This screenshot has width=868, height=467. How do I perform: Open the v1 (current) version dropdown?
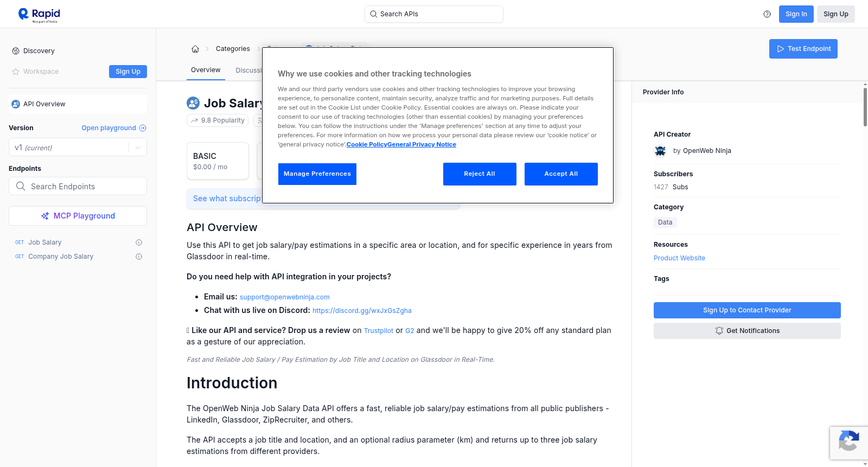[78, 148]
